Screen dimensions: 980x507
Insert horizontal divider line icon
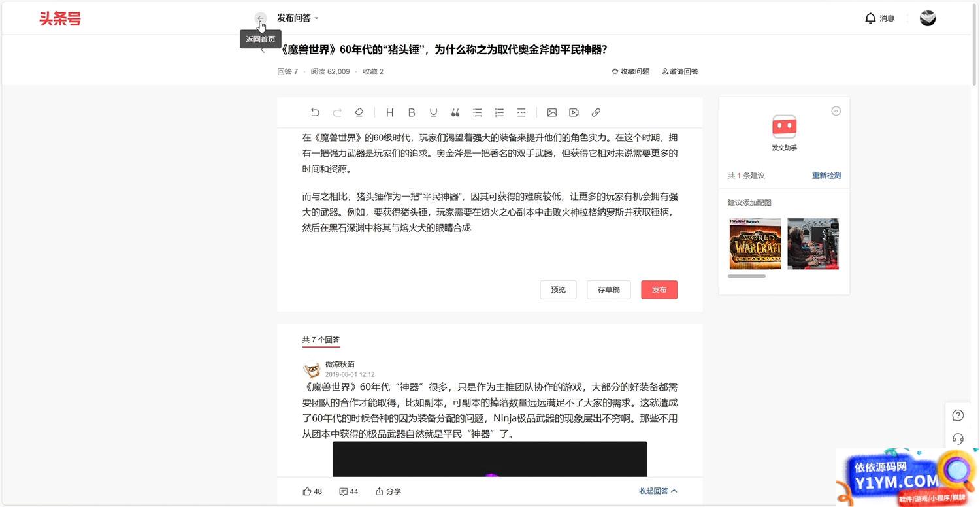pos(521,112)
